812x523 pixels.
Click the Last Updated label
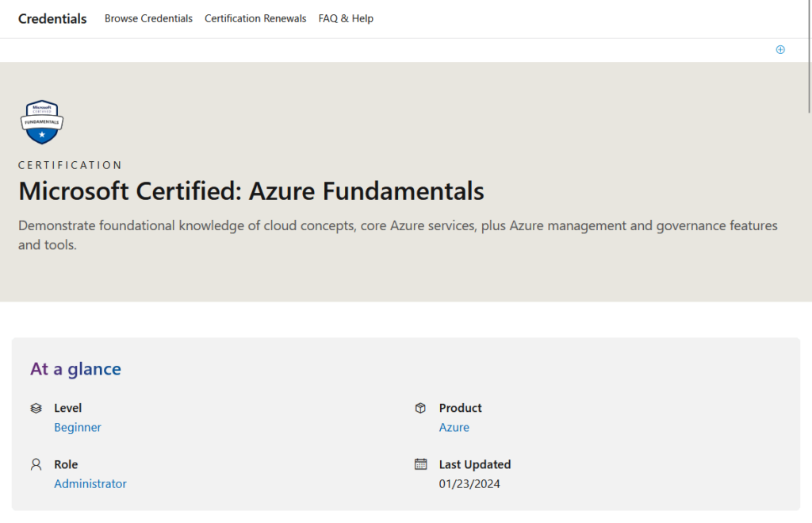[x=475, y=464]
